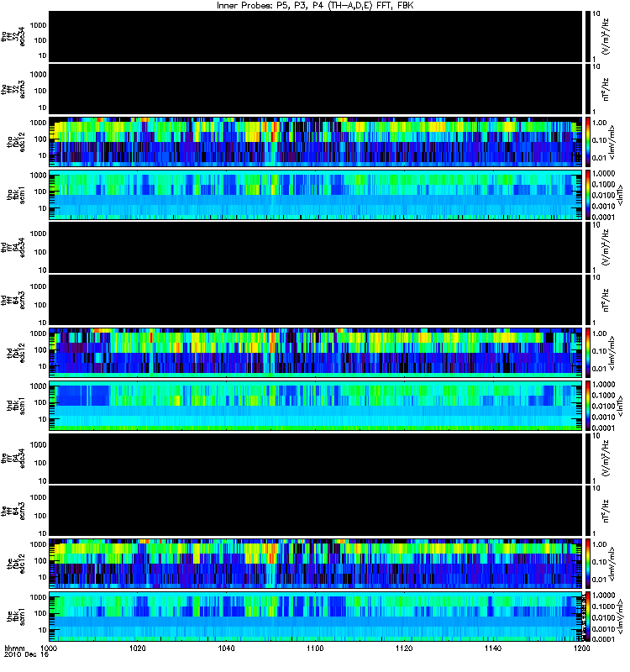Click the '2010 Dec 16' date label

point(26,655)
